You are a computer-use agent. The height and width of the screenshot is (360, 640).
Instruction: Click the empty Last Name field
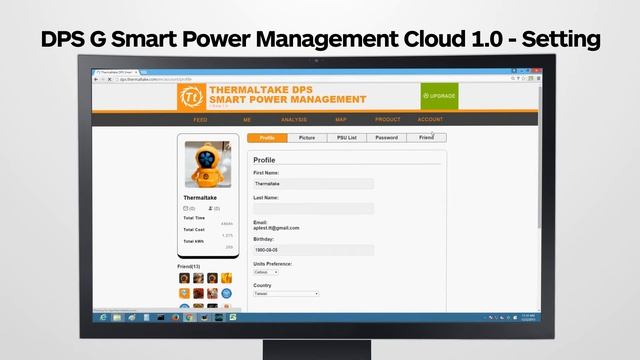[x=313, y=209]
